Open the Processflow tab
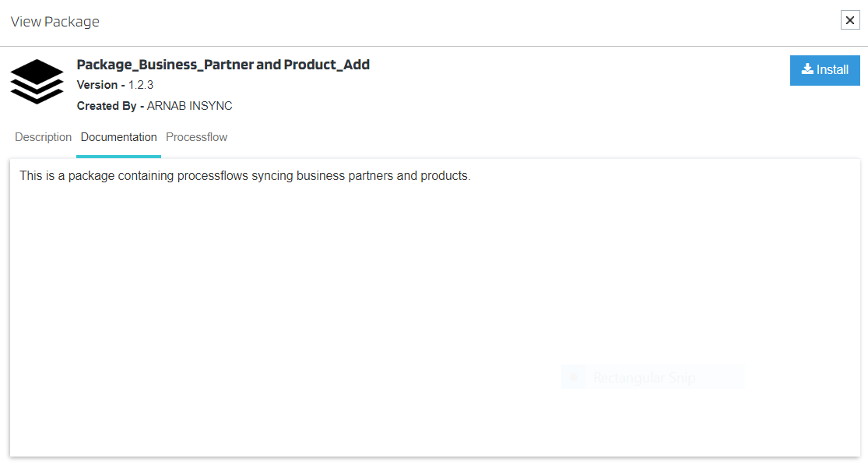Image resolution: width=868 pixels, height=469 pixels. (x=196, y=137)
